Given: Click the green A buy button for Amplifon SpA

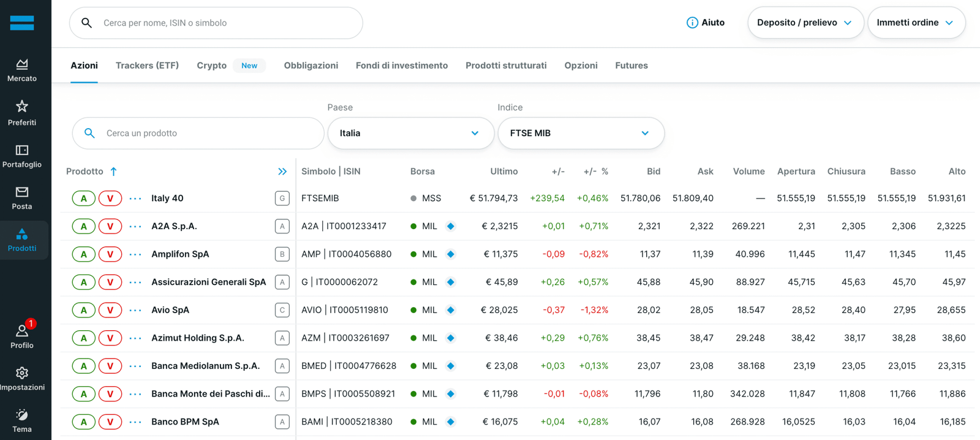Looking at the screenshot, I should tap(84, 254).
